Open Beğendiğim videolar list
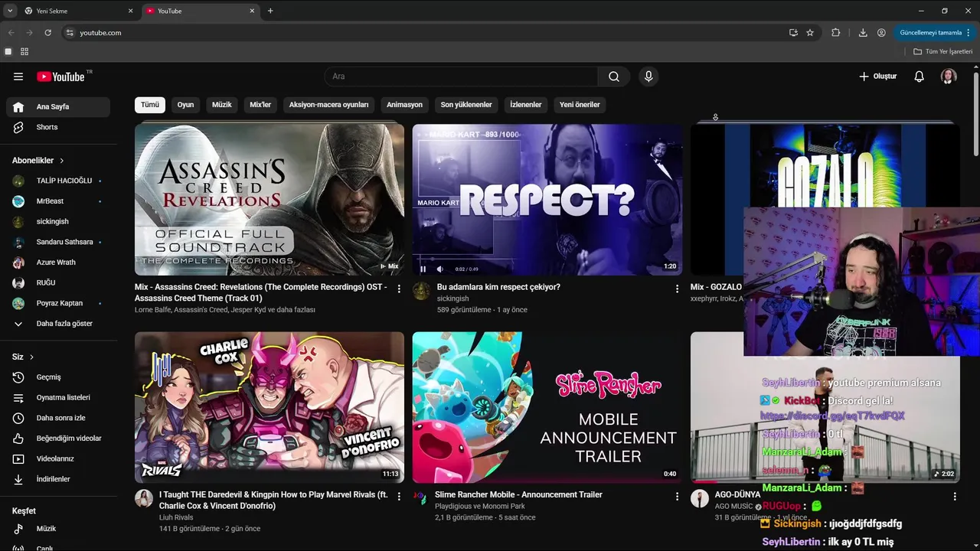The height and width of the screenshot is (551, 980). (x=58, y=439)
